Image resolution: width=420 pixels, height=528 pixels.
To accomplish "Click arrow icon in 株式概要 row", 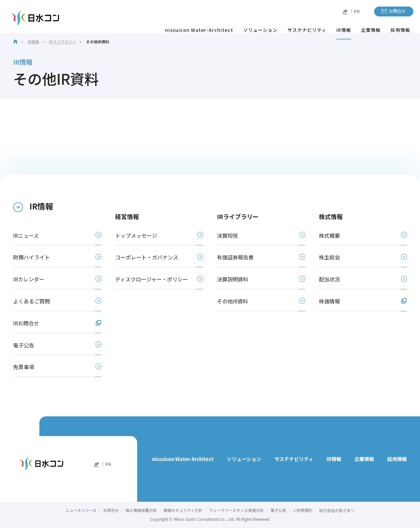I will tap(404, 235).
